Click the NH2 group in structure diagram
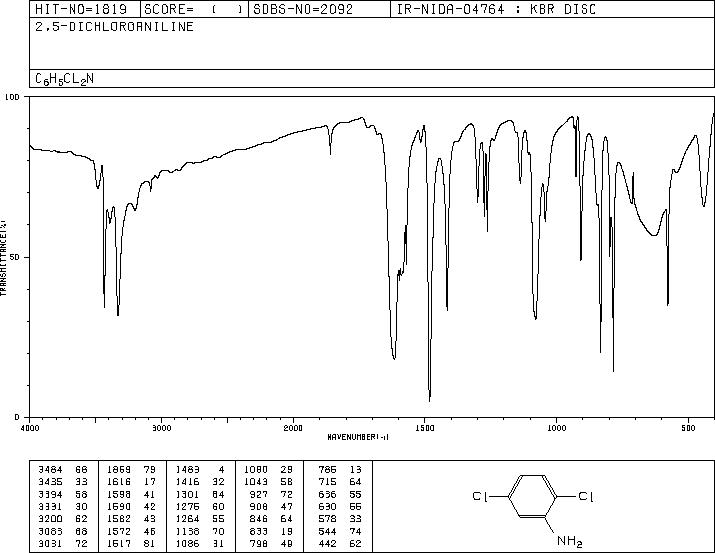Image resolution: width=715 pixels, height=553 pixels. 570,542
